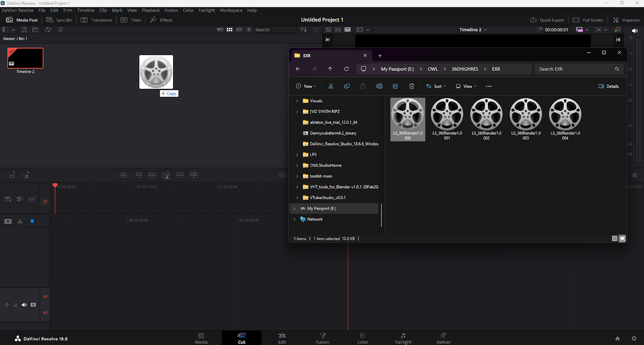This screenshot has width=644, height=345.
Task: Toggle the timeline audio track speaker icon
Action: coord(24,305)
